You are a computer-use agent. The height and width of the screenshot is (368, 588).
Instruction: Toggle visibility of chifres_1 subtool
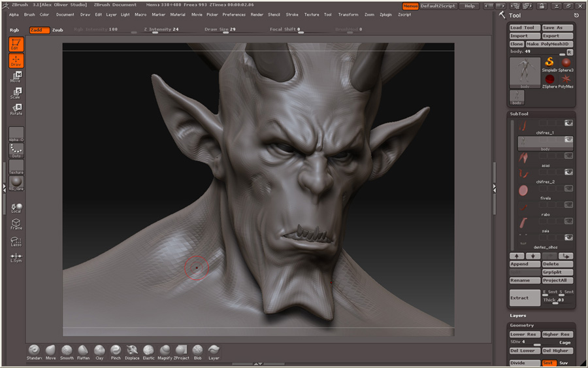tap(569, 123)
